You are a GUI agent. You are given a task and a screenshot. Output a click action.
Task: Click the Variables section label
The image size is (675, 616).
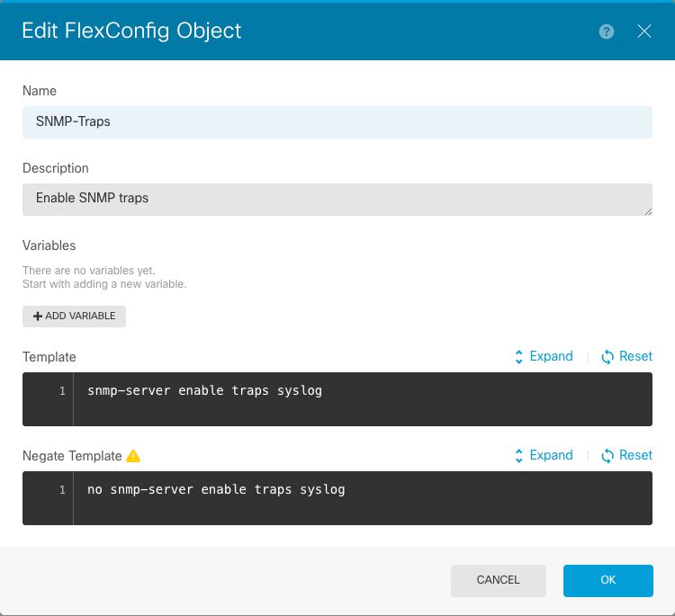pyautogui.click(x=49, y=246)
